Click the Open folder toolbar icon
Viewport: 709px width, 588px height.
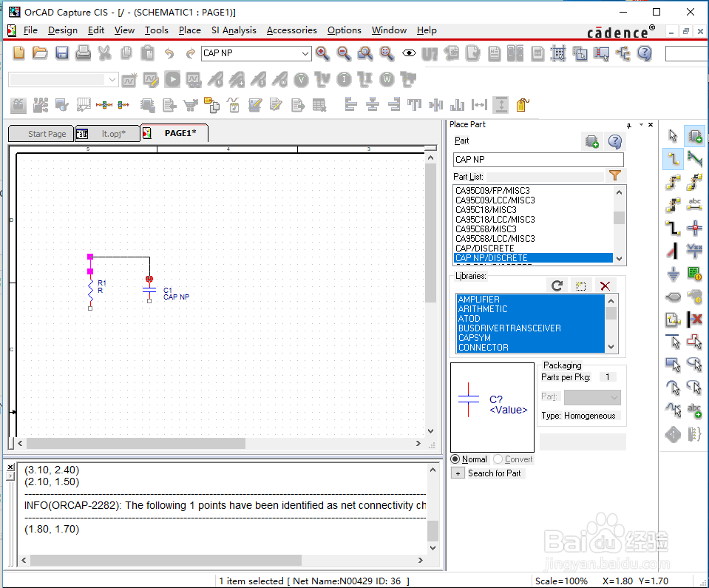tap(40, 53)
